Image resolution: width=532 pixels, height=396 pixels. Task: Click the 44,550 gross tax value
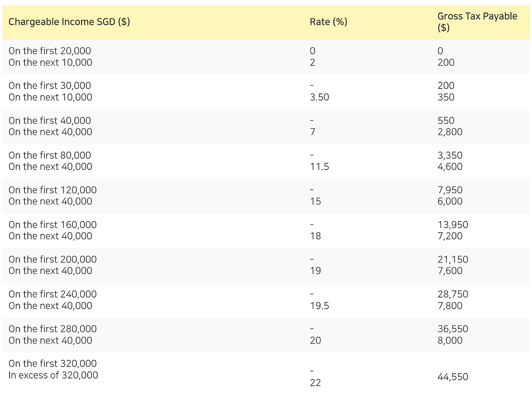(453, 377)
